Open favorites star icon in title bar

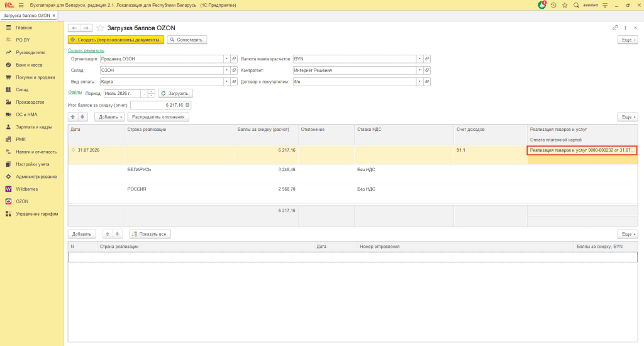click(565, 5)
